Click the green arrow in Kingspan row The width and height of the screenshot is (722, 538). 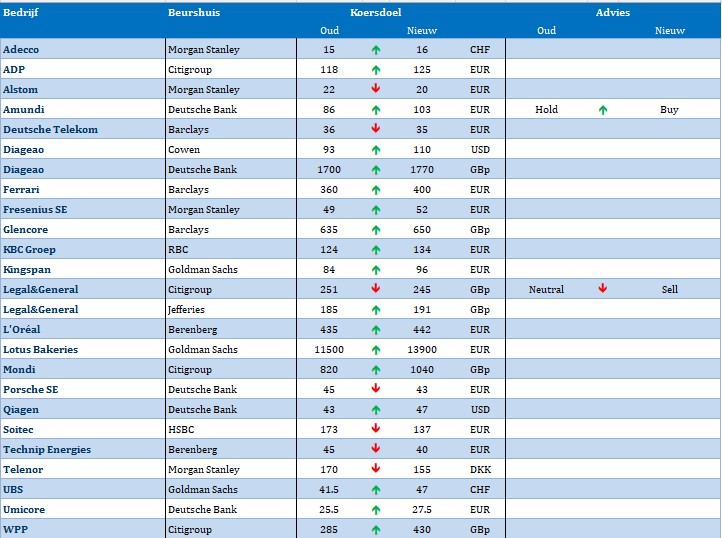[x=376, y=270]
